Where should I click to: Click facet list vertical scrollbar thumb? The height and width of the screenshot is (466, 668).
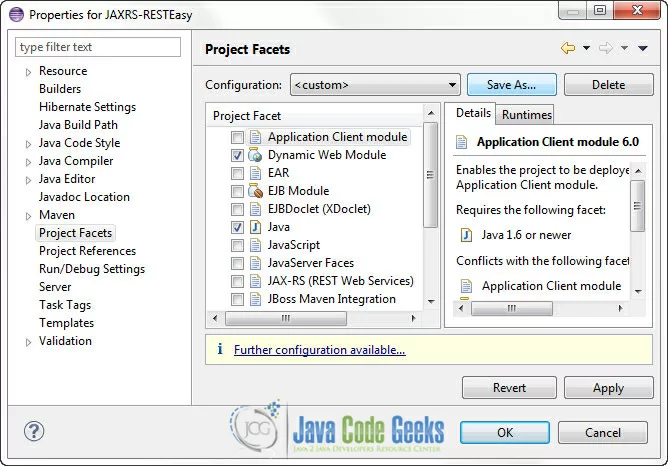click(431, 175)
